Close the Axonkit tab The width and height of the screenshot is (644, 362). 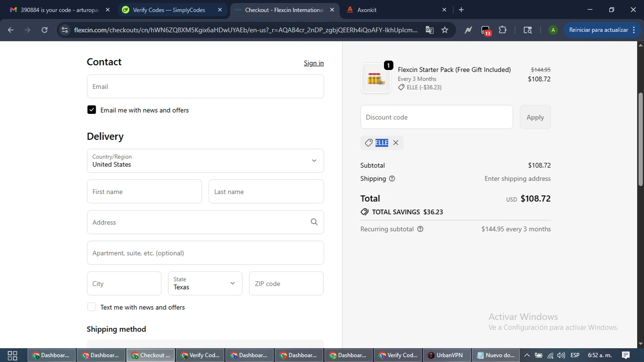coord(444,10)
